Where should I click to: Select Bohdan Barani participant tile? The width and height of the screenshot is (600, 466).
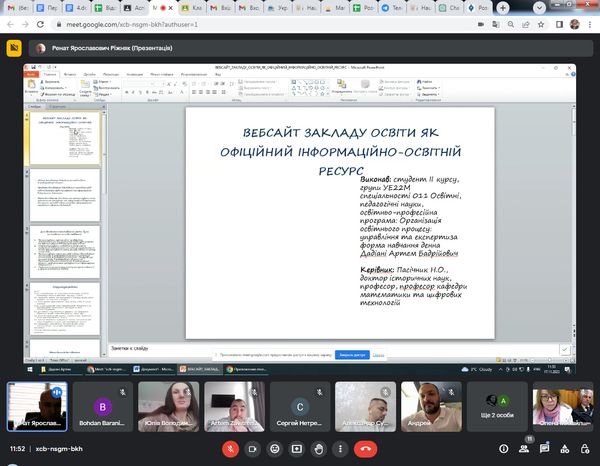coord(103,405)
